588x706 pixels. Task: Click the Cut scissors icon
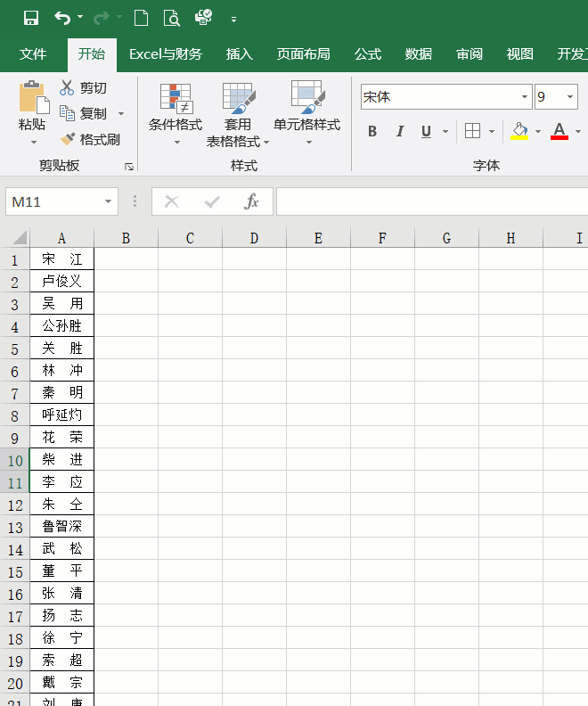pyautogui.click(x=67, y=87)
